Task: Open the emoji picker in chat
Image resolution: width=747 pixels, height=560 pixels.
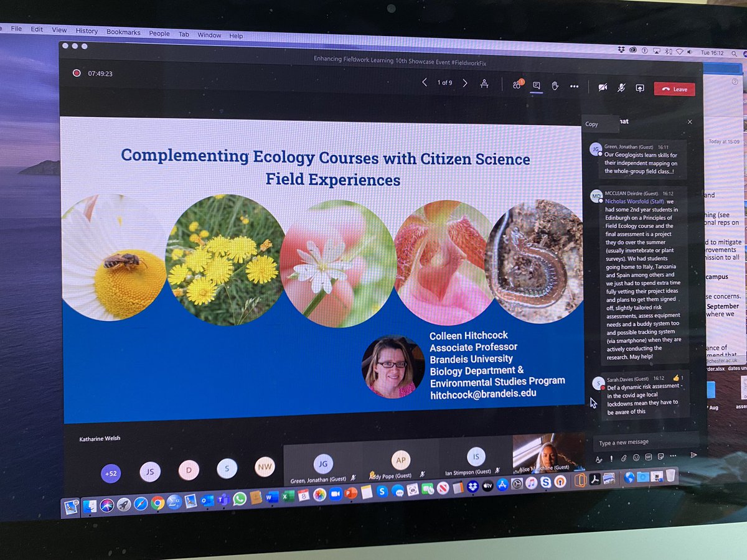Action: click(636, 457)
